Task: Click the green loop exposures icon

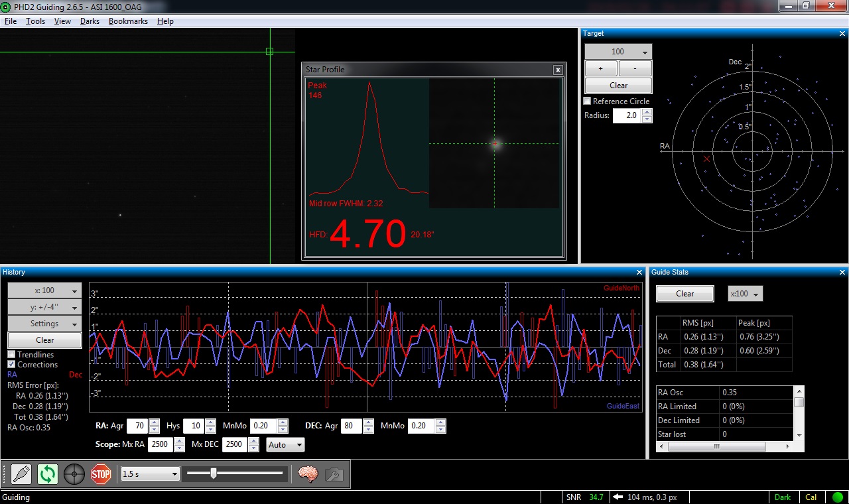Action: (48, 474)
